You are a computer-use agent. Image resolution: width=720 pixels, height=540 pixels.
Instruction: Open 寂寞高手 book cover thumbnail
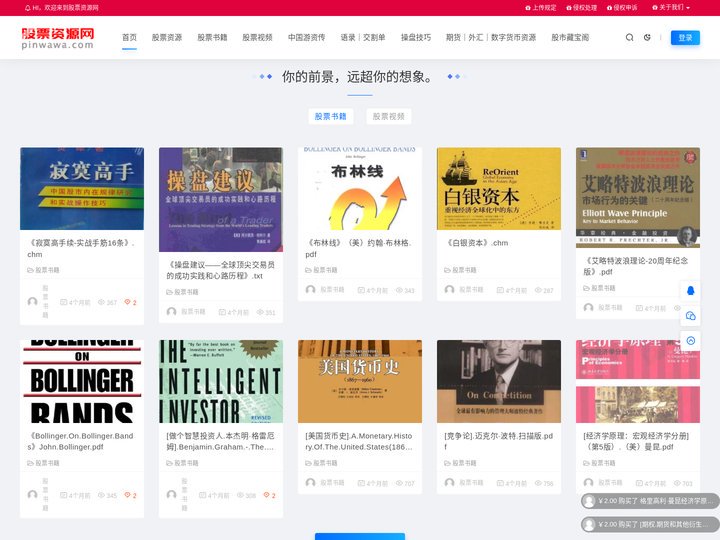[x=82, y=188]
